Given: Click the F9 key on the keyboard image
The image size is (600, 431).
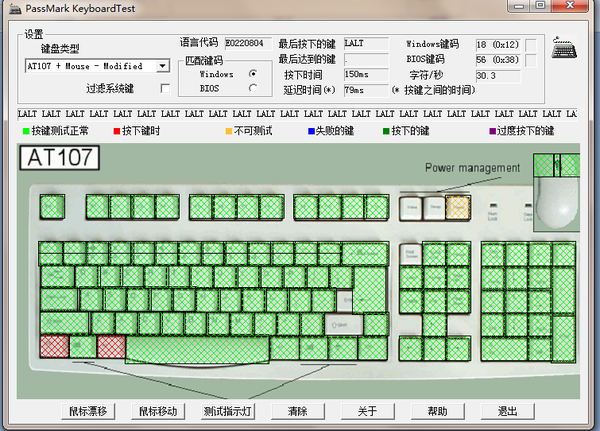Looking at the screenshot, I should click(x=306, y=207).
